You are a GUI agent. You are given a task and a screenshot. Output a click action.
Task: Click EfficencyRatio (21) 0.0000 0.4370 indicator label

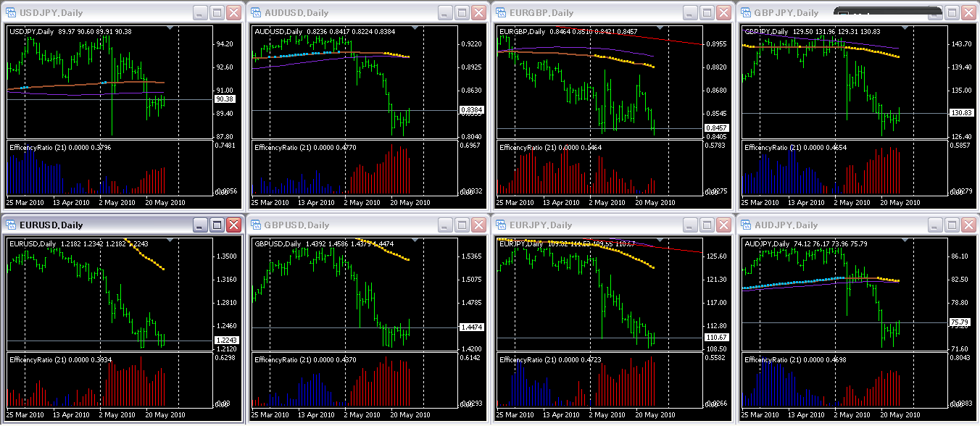point(306,359)
